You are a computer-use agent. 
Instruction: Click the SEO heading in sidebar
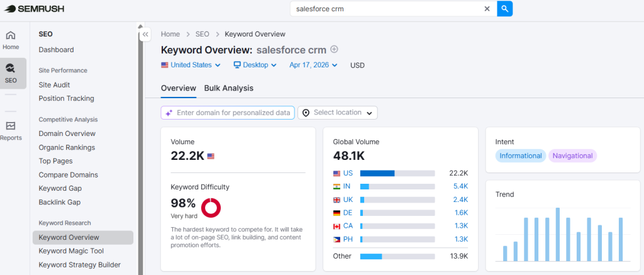(x=45, y=34)
